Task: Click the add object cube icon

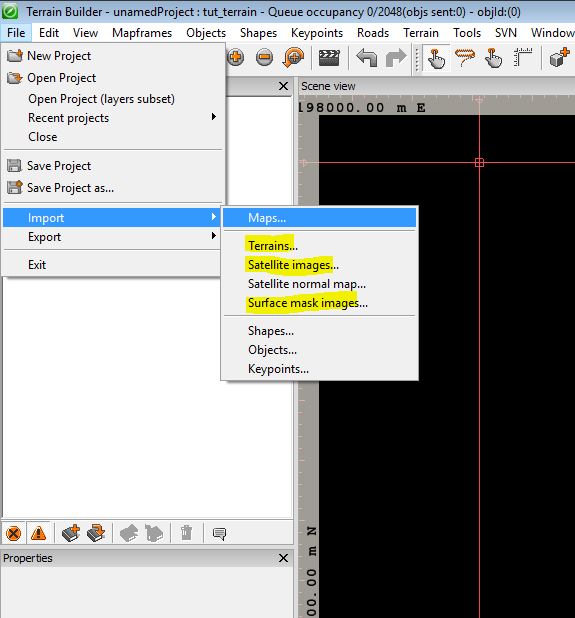Action: coord(560,58)
